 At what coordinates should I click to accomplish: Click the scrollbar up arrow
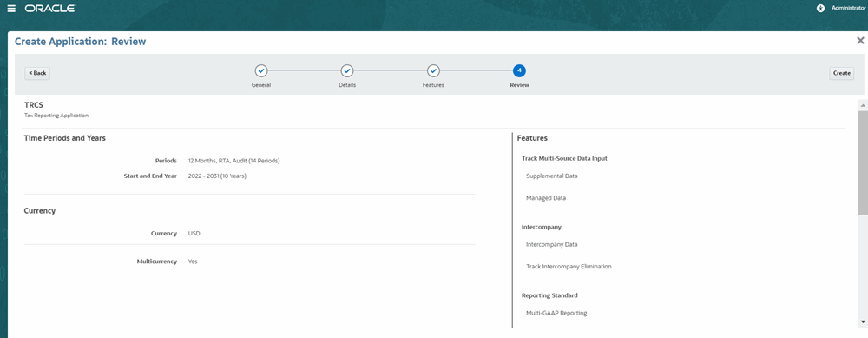click(x=863, y=105)
